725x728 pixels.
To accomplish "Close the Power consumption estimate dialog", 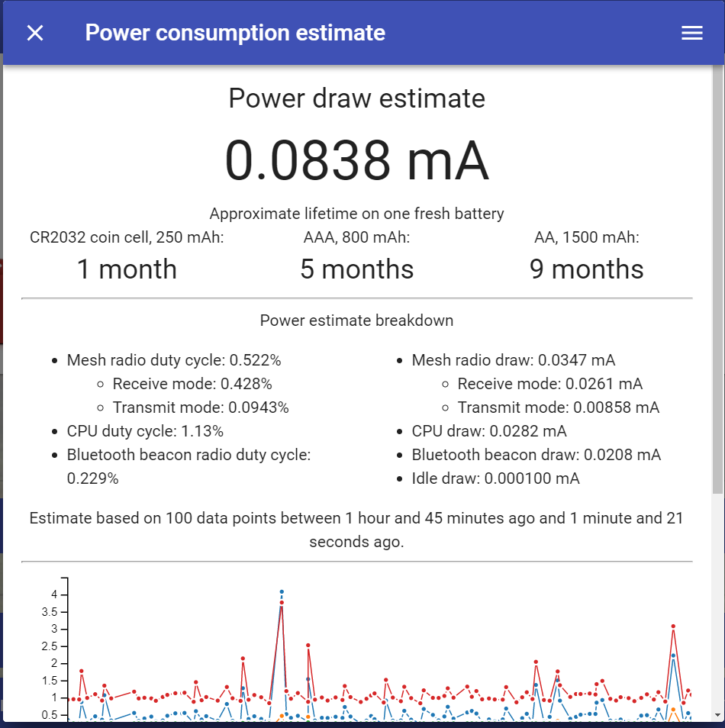I will (35, 33).
